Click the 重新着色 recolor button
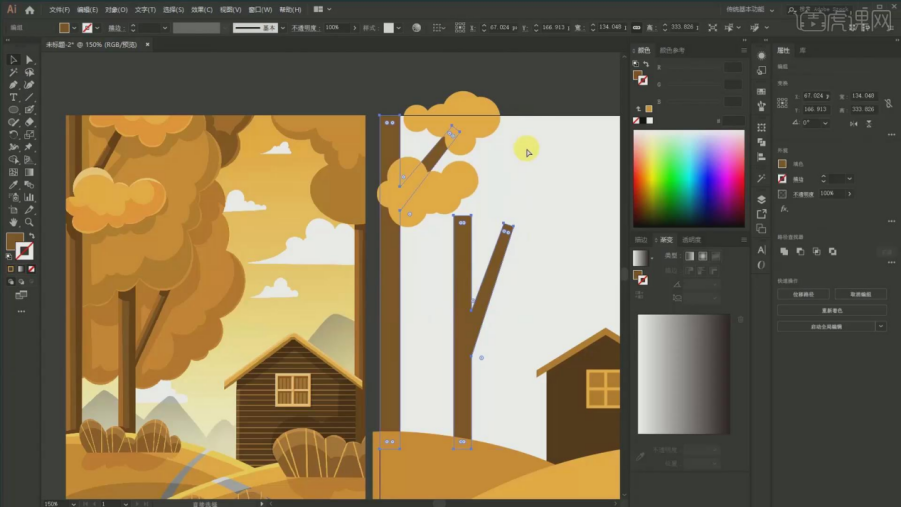This screenshot has height=507, width=901. [832, 310]
